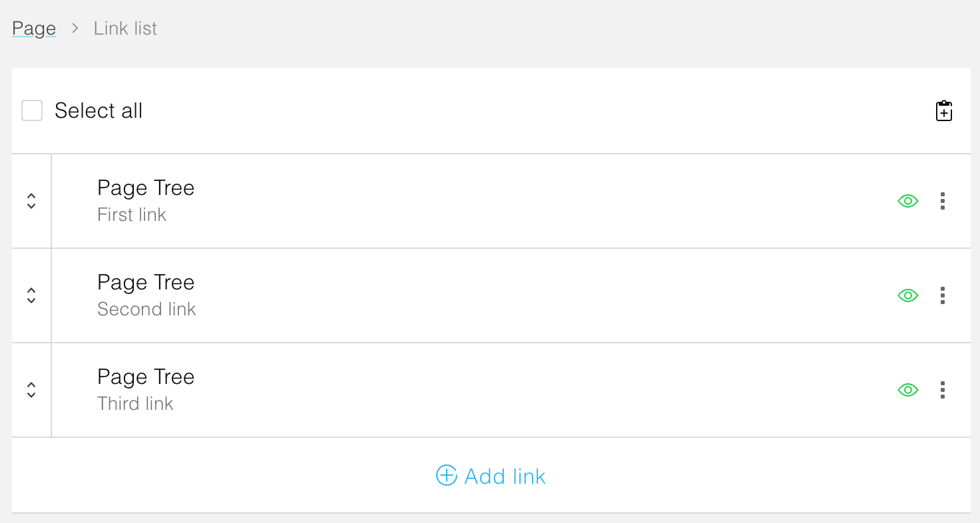
Task: Click the plus circle icon beside Add link
Action: pyautogui.click(x=446, y=476)
